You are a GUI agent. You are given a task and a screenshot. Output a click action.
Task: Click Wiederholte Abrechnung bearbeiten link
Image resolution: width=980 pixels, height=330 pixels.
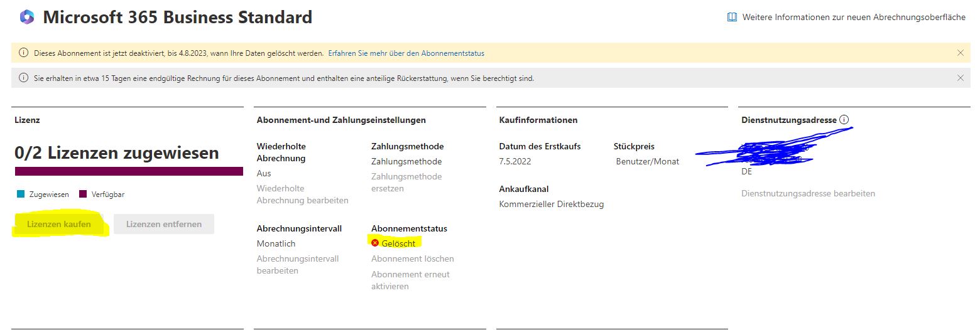[x=302, y=194]
